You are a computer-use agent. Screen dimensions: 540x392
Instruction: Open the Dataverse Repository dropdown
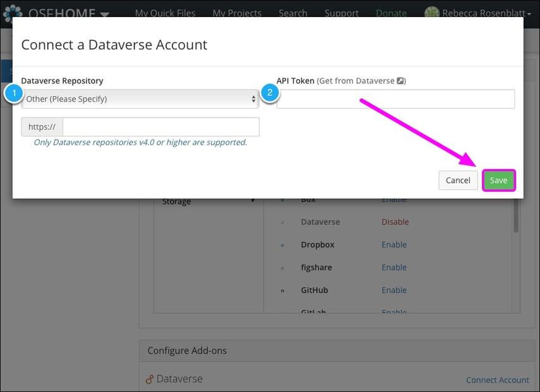(x=140, y=99)
